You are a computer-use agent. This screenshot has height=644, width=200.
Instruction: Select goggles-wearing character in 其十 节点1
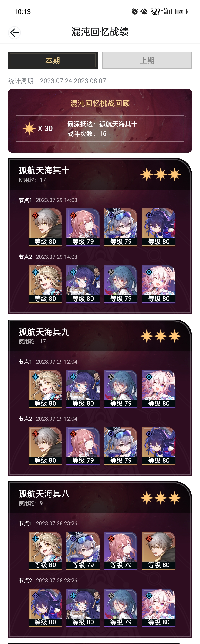pyautogui.click(x=121, y=227)
